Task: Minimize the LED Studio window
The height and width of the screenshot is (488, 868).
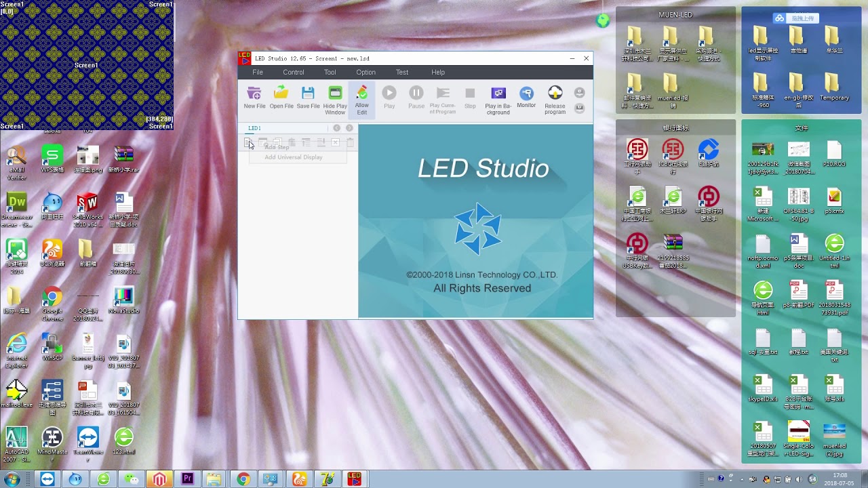Action: tap(572, 58)
